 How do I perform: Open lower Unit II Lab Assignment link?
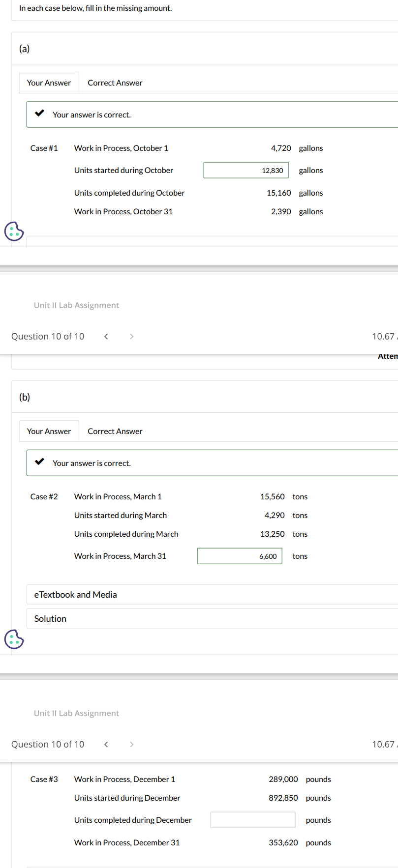tap(76, 713)
